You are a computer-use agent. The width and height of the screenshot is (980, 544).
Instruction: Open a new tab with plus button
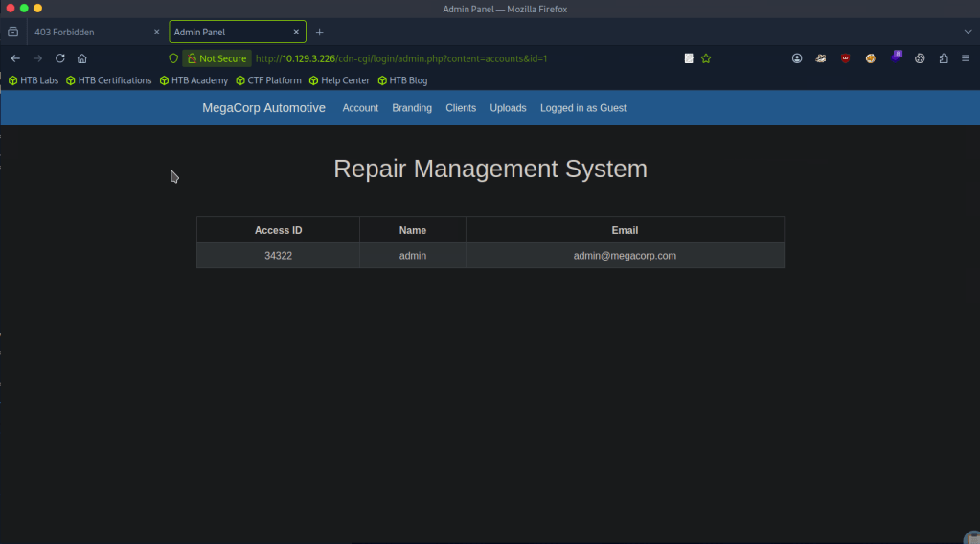coord(320,32)
